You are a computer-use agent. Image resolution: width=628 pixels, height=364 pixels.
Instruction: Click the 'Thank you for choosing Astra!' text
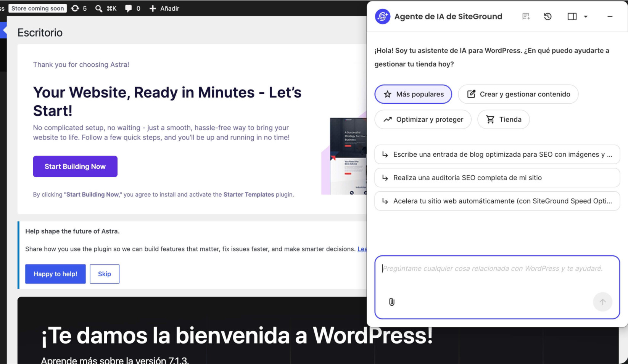[81, 64]
